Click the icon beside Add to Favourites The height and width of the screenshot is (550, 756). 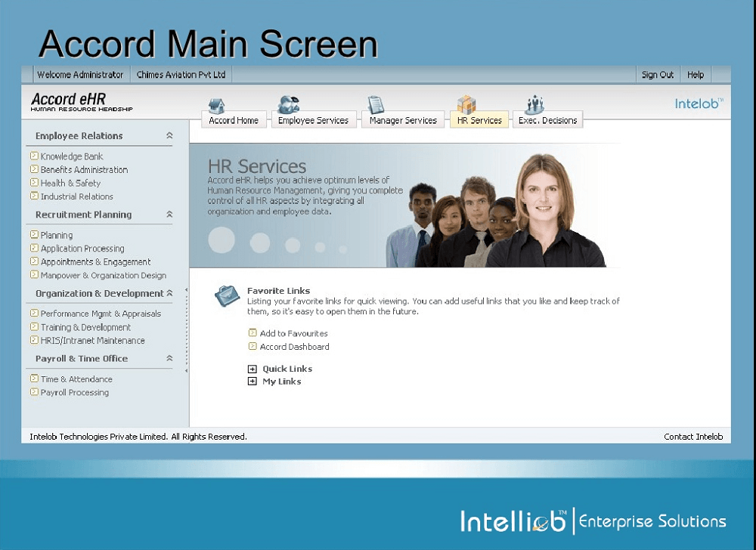253,332
